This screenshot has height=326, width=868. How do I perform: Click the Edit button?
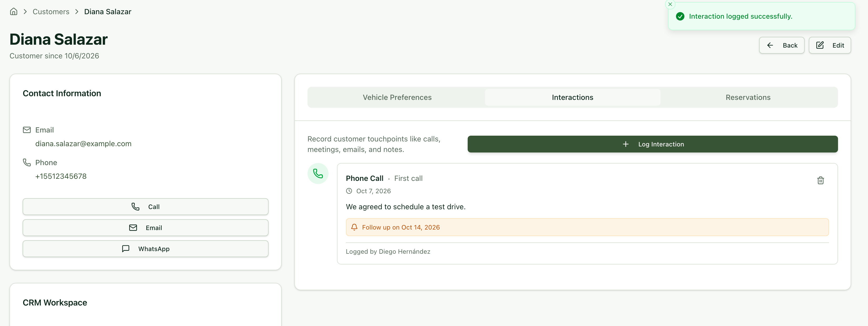tap(830, 45)
